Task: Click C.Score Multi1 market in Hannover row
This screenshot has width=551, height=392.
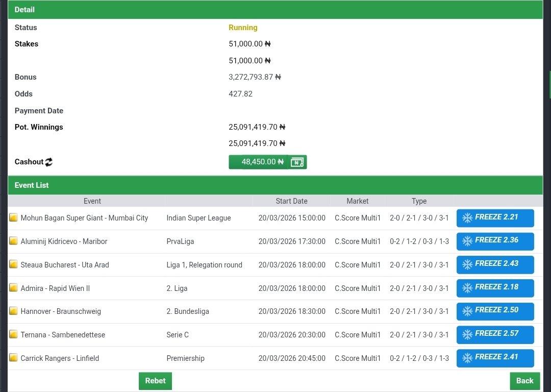Action: (x=357, y=311)
